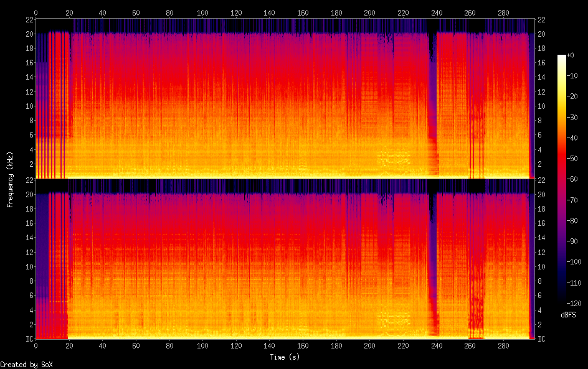
Task: Select the +0 value on the color scale
Action: (x=570, y=55)
